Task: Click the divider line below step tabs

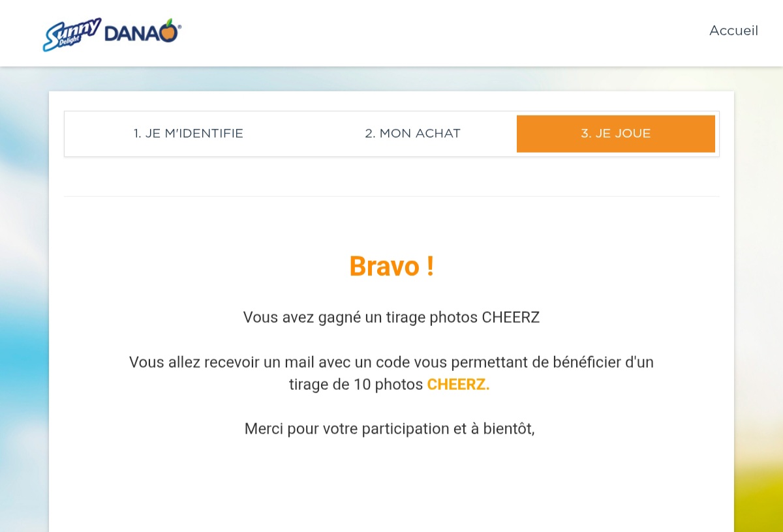Action: tap(391, 196)
